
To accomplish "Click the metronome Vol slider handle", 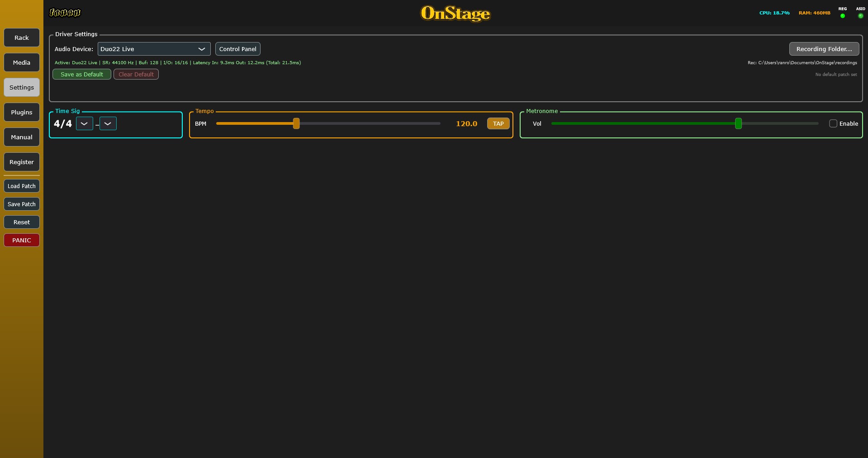I will pyautogui.click(x=739, y=123).
